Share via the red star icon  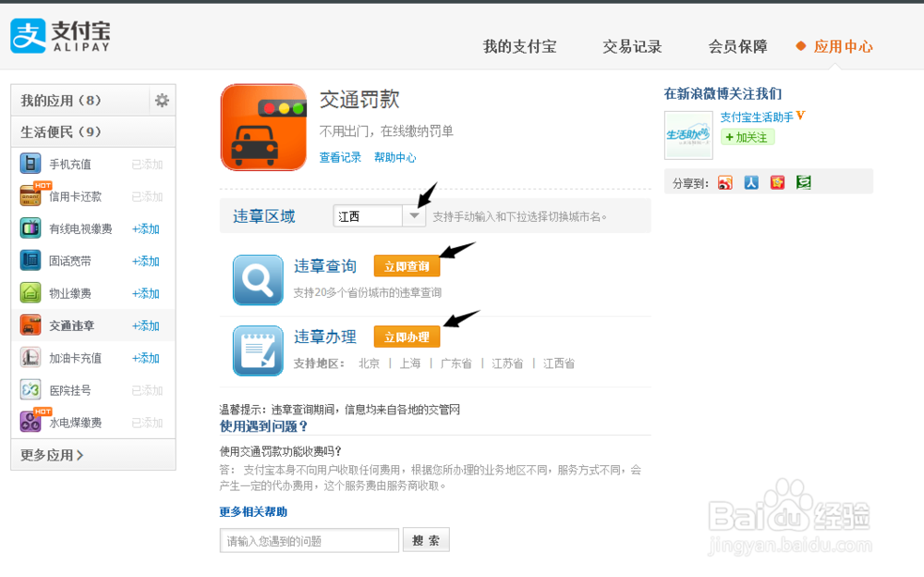click(777, 183)
